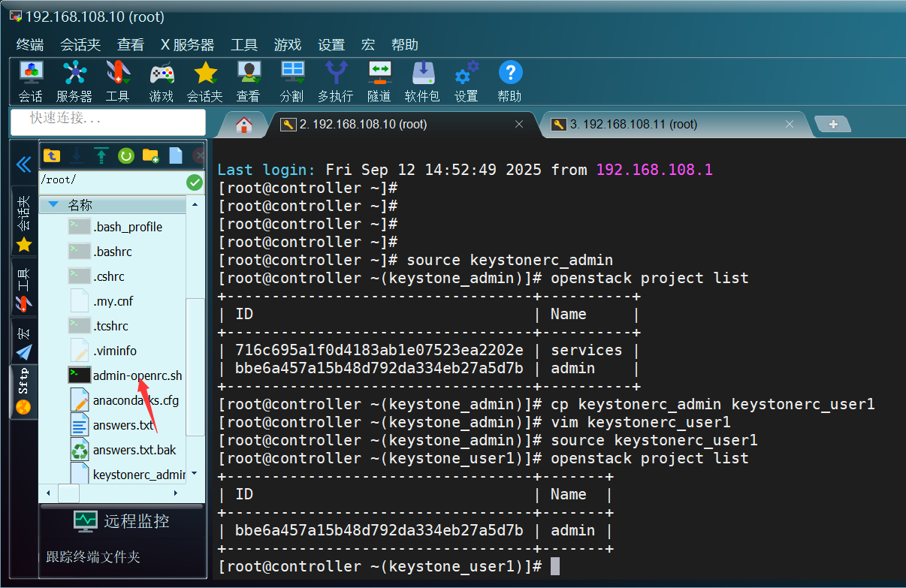Switch to the 工具 side tab
This screenshot has height=588, width=906.
[x=24, y=287]
